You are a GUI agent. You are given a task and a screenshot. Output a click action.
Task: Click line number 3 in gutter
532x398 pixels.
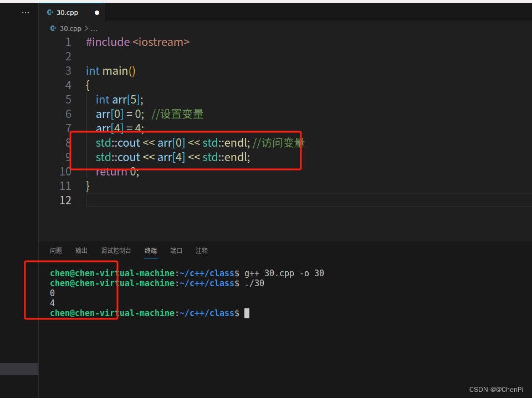(69, 71)
